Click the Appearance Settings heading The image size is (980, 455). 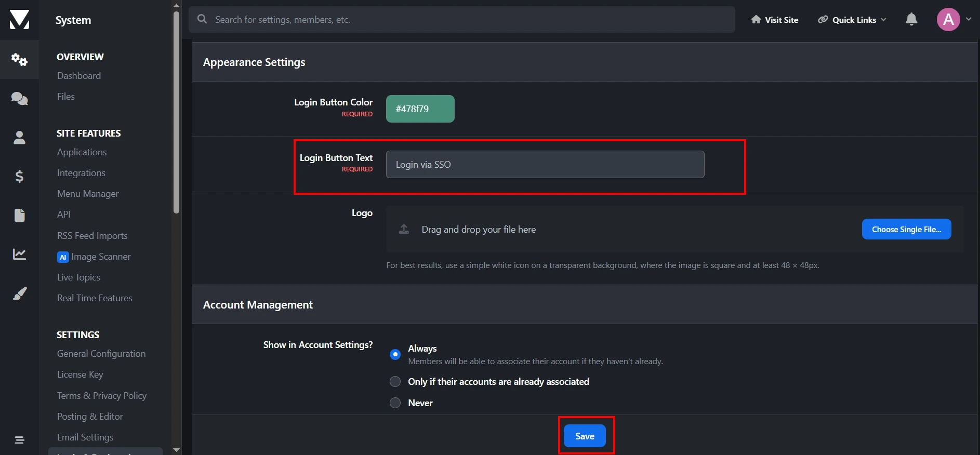(x=254, y=62)
